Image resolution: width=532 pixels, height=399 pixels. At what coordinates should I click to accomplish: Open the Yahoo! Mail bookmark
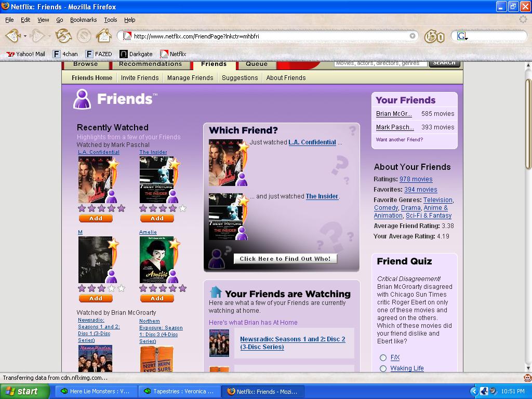coord(26,54)
